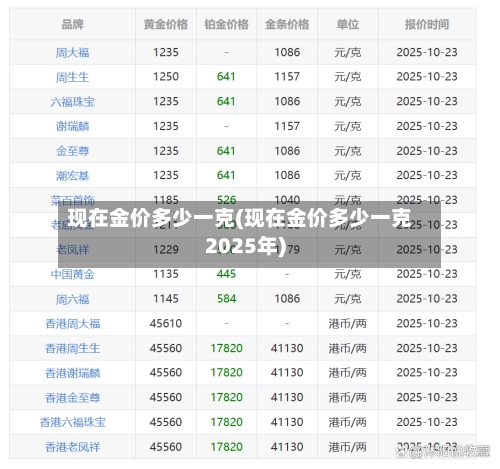This screenshot has height=469, width=500.
Task: Open the 谢瑞麟 brand link
Action: 72,126
